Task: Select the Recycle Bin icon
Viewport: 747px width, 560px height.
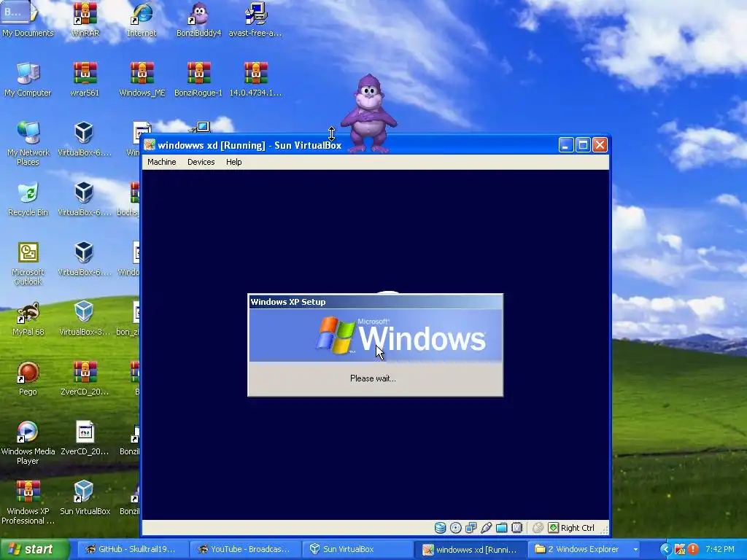Action: click(x=28, y=199)
